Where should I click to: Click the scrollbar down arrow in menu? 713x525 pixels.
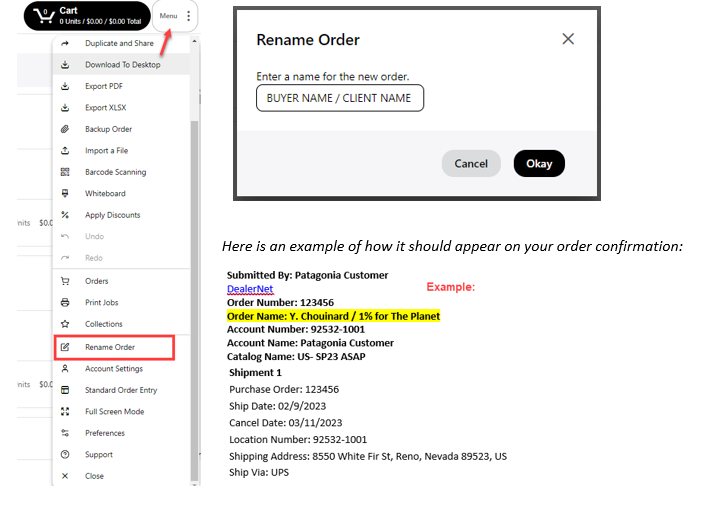(194, 484)
